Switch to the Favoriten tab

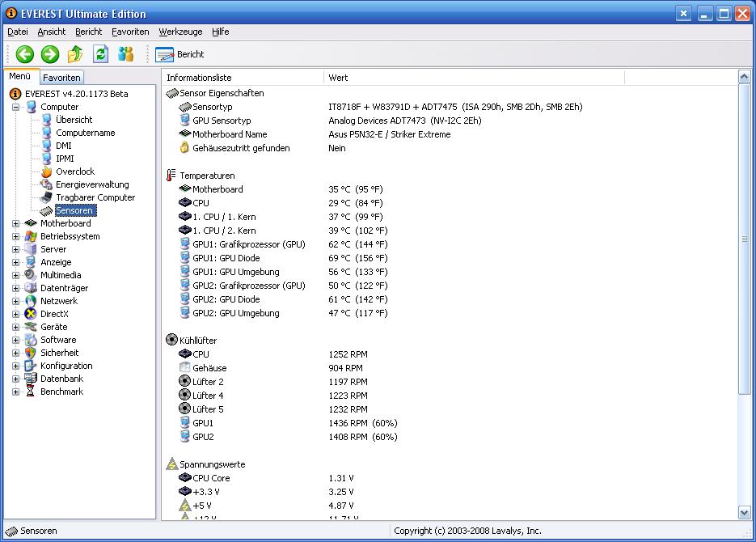[61, 78]
